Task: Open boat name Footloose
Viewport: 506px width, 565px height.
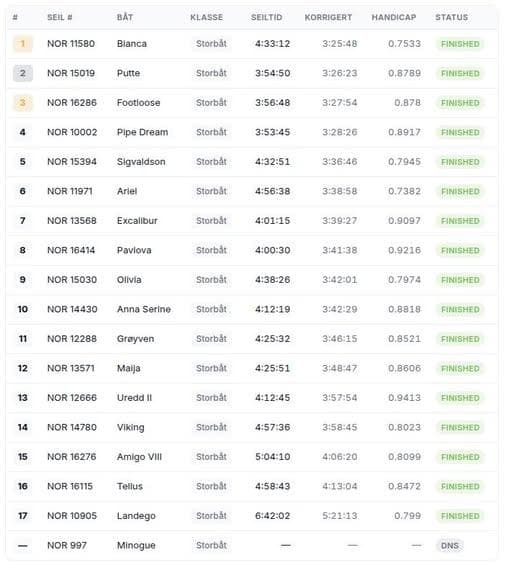Action: point(138,103)
